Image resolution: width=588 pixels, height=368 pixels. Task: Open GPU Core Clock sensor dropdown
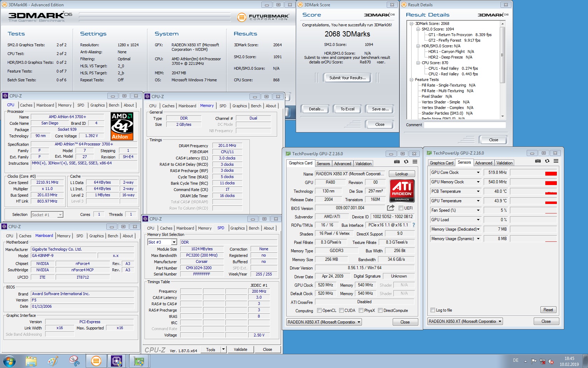click(x=478, y=172)
